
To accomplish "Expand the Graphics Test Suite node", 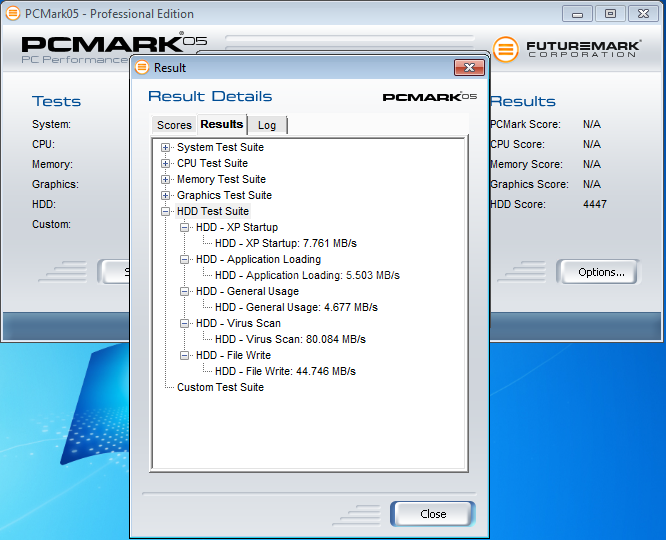I will tap(165, 195).
